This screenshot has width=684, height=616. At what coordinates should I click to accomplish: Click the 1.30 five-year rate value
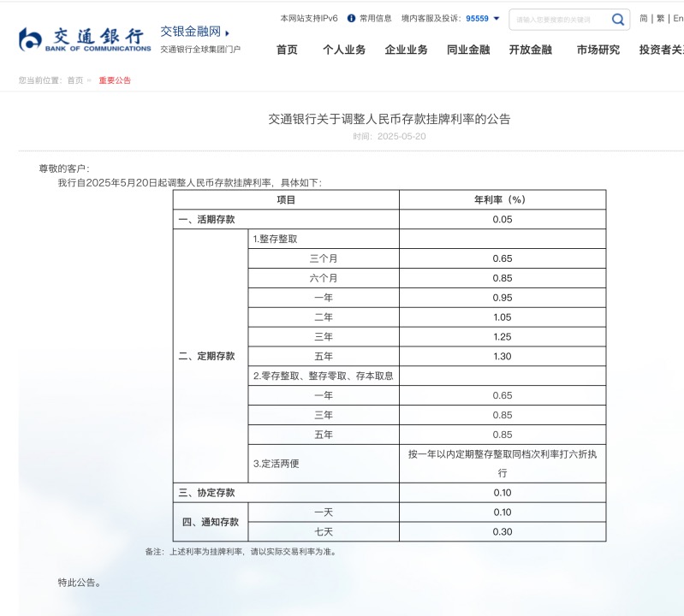503,357
